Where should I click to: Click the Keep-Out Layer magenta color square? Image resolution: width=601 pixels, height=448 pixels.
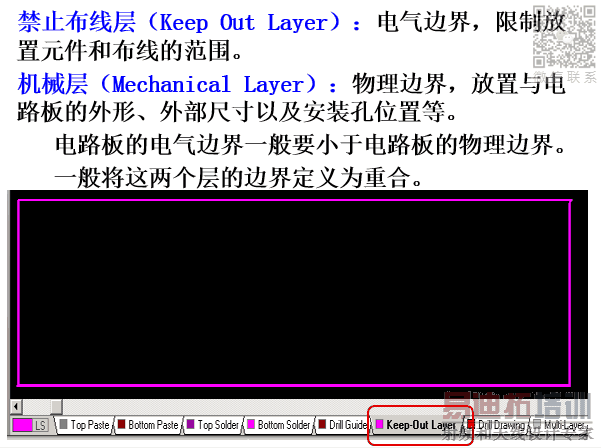pos(379,424)
